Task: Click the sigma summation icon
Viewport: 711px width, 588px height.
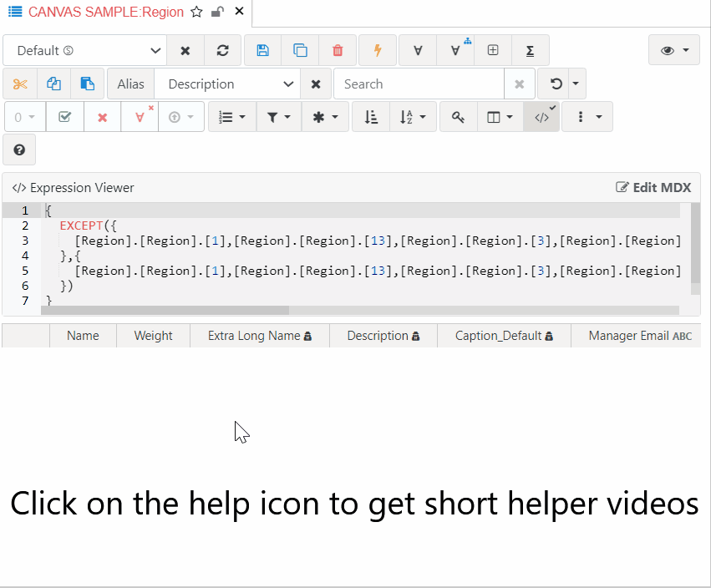Action: click(530, 50)
